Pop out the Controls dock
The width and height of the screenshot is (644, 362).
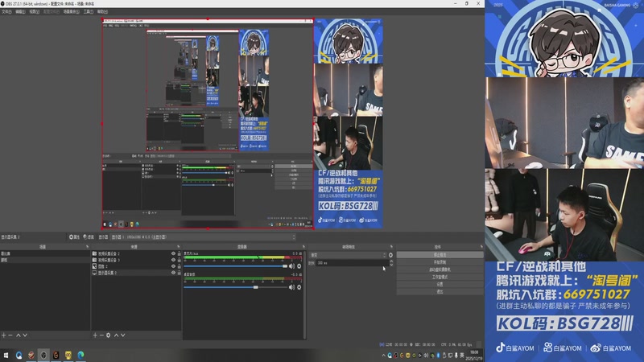481,247
